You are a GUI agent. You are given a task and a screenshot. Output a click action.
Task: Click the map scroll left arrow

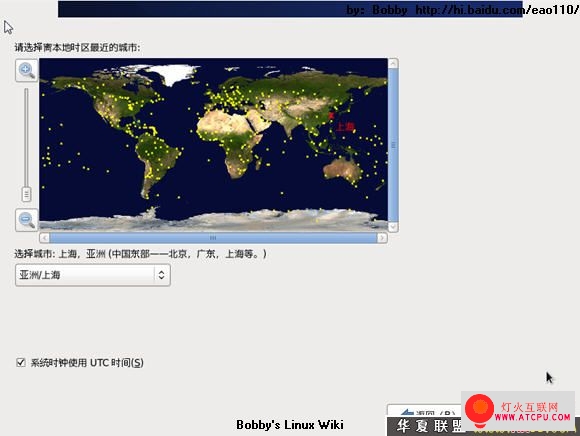[x=44, y=238]
